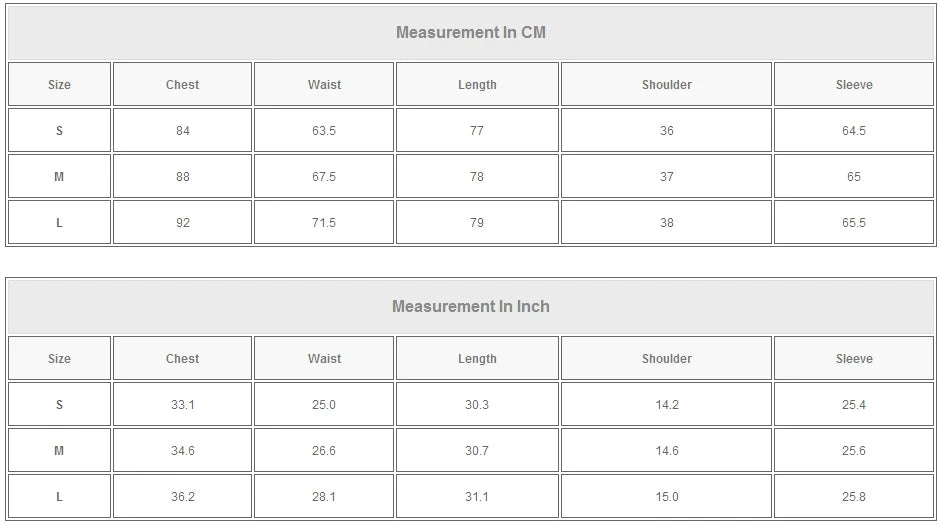Viewport: 940px width, 526px height.
Task: Select waist value 26.6 cell
Action: click(324, 451)
